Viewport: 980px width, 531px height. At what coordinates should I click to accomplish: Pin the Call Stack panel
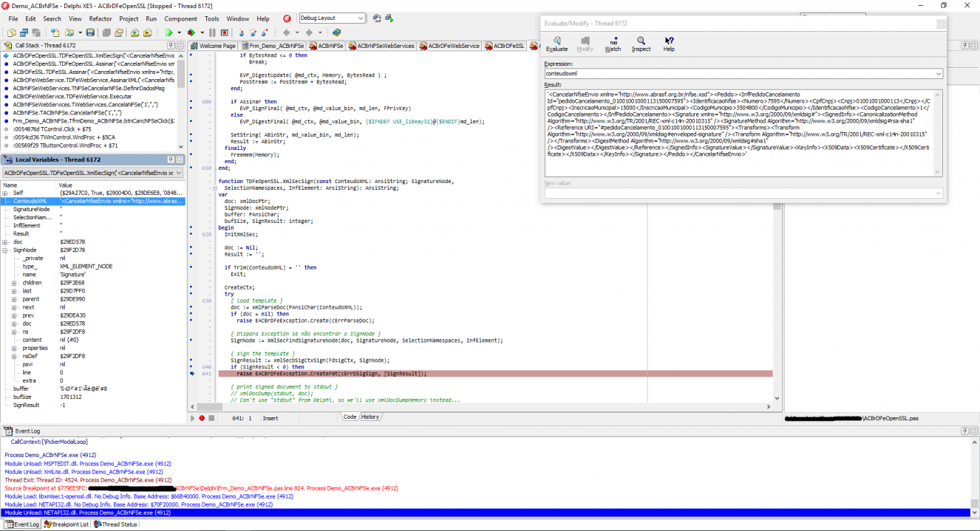point(170,45)
